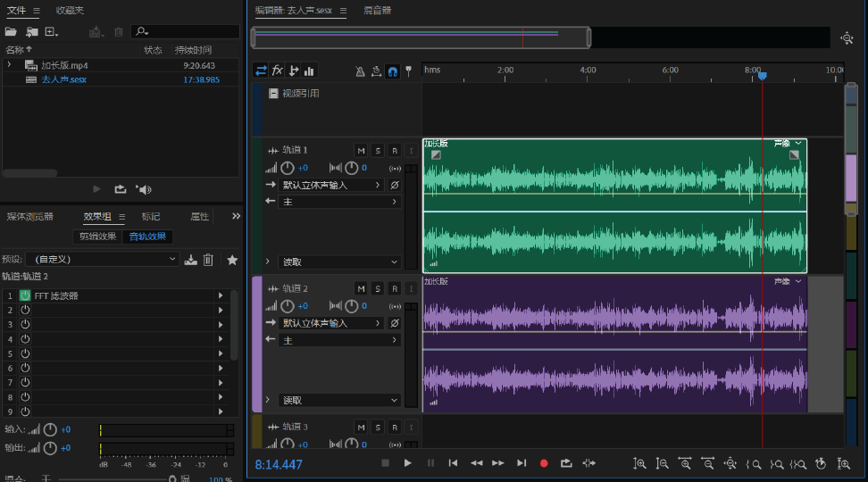This screenshot has width=868, height=482.
Task: Switch to 媒体浏览器 tab
Action: (x=29, y=216)
